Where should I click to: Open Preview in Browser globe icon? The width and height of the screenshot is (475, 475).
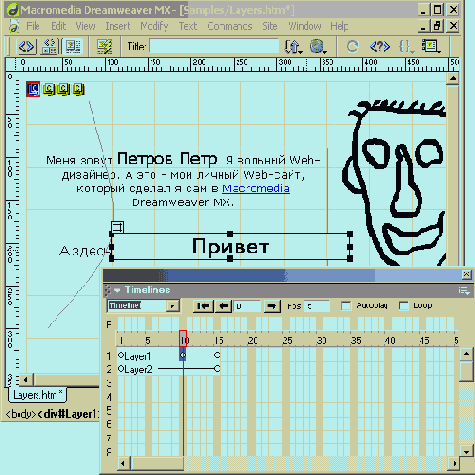coord(318,46)
